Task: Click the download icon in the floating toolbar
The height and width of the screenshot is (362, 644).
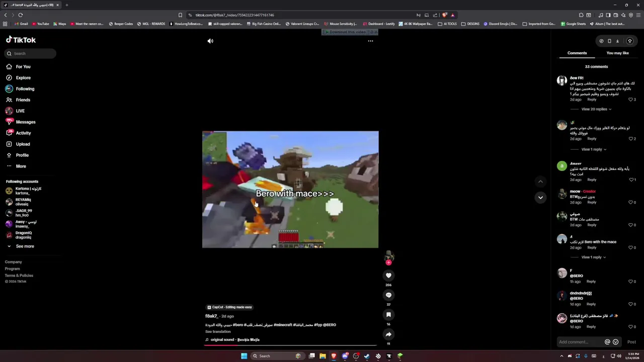Action: [x=617, y=41]
